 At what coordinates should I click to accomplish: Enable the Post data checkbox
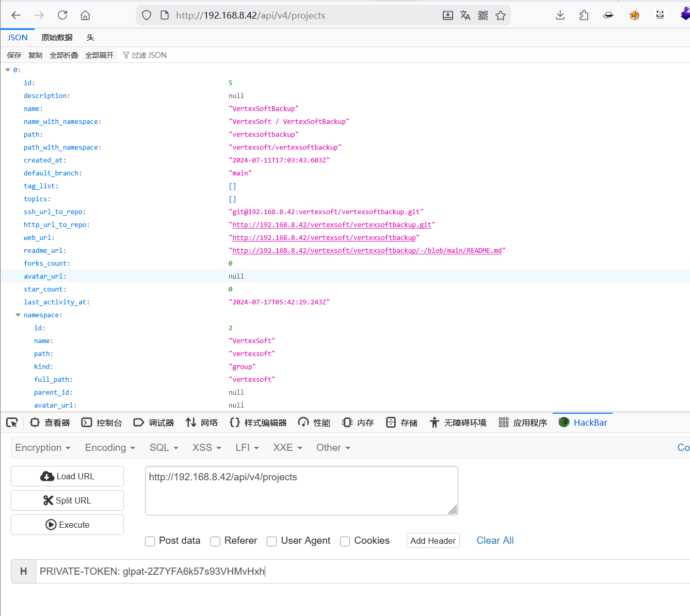coord(150,541)
